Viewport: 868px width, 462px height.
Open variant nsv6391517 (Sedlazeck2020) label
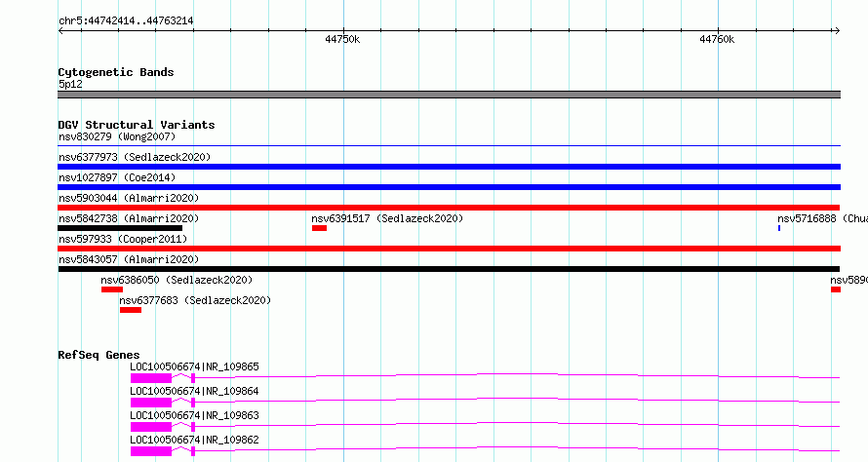coord(387,218)
